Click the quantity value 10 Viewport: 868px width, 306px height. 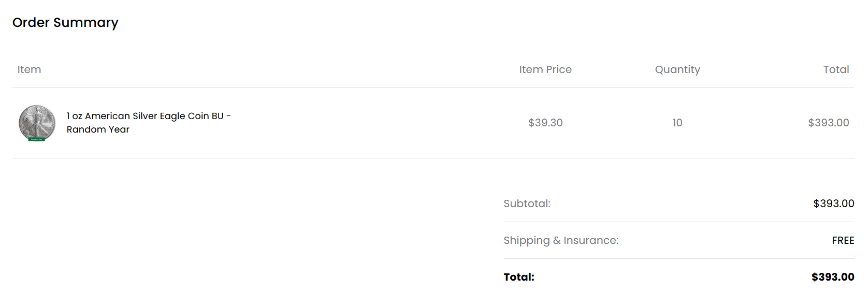(677, 123)
